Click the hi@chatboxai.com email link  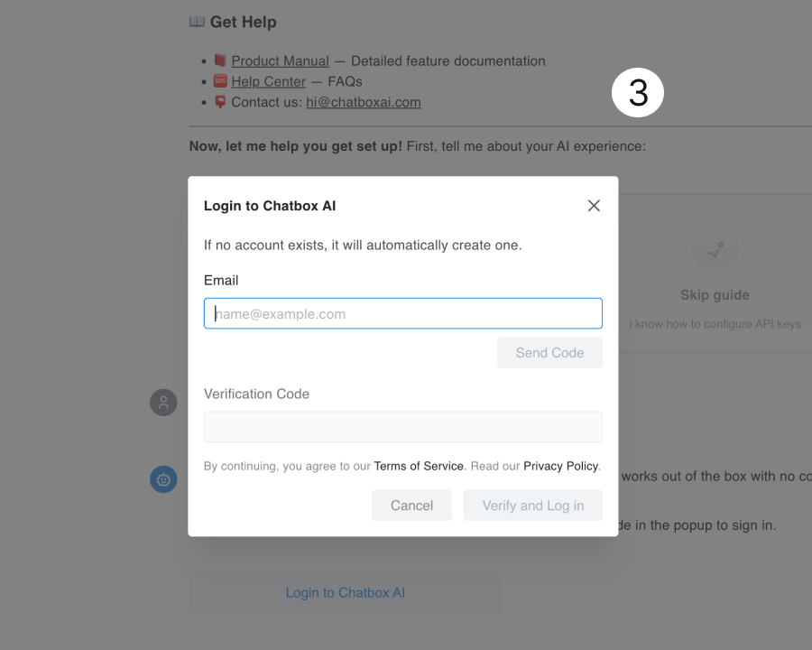coord(364,102)
